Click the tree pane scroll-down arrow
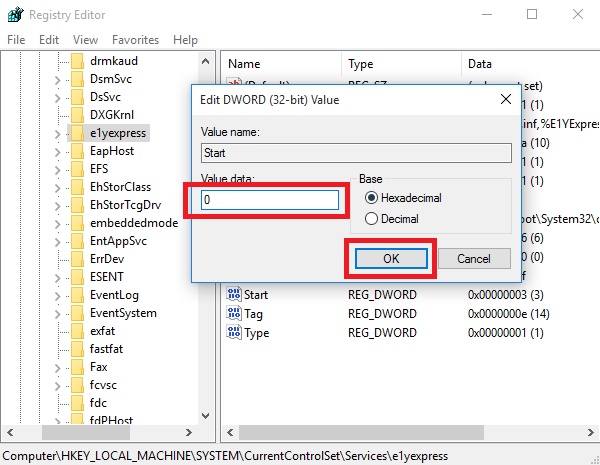Viewport: 600px width, 465px height. pos(205,416)
